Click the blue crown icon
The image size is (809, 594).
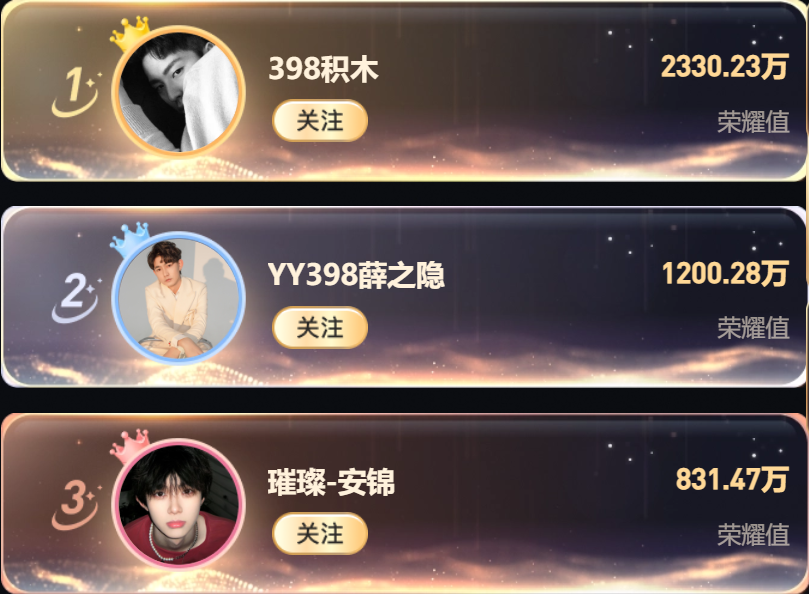pos(130,239)
